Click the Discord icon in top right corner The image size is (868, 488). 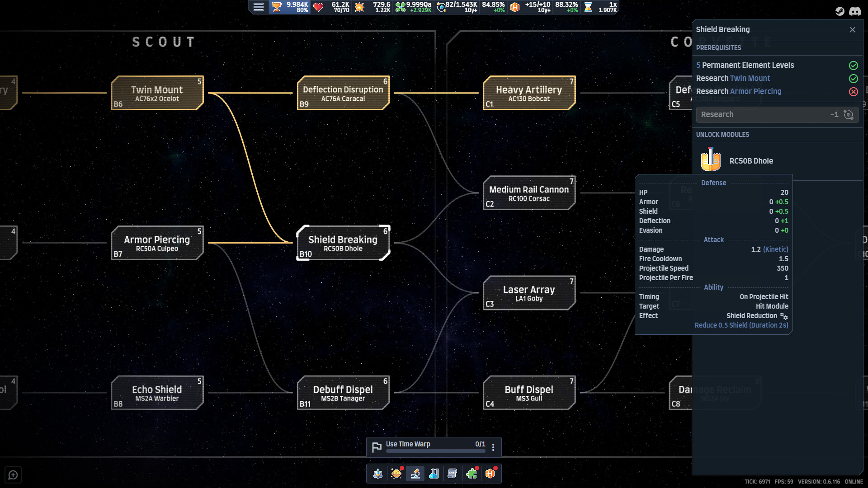coord(856,11)
